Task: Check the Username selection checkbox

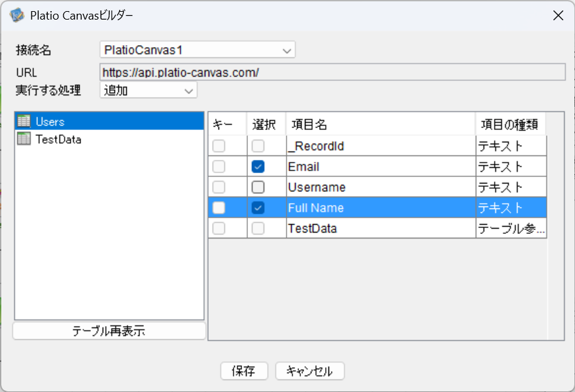Action: point(258,188)
